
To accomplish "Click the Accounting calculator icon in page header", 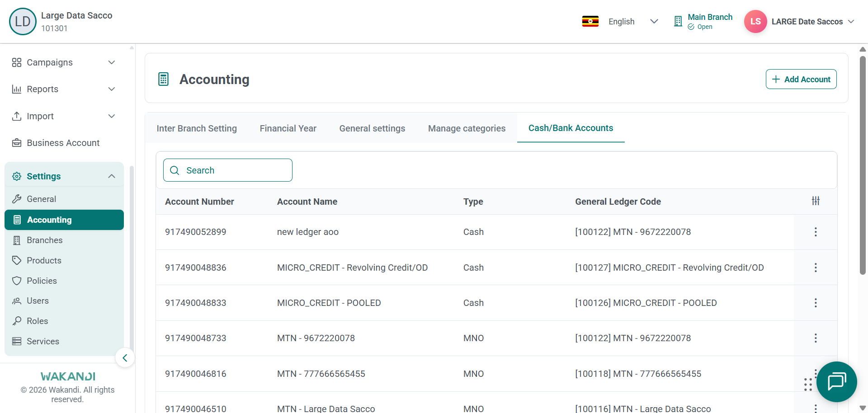I will [x=163, y=79].
